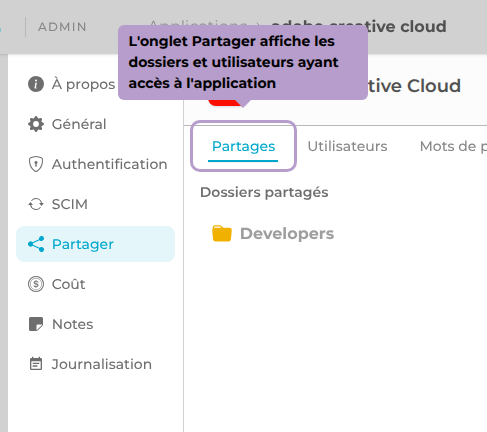Click the adobe creative cloud breadcrumb title
Viewport: 487px width, 432px height.
[359, 27]
